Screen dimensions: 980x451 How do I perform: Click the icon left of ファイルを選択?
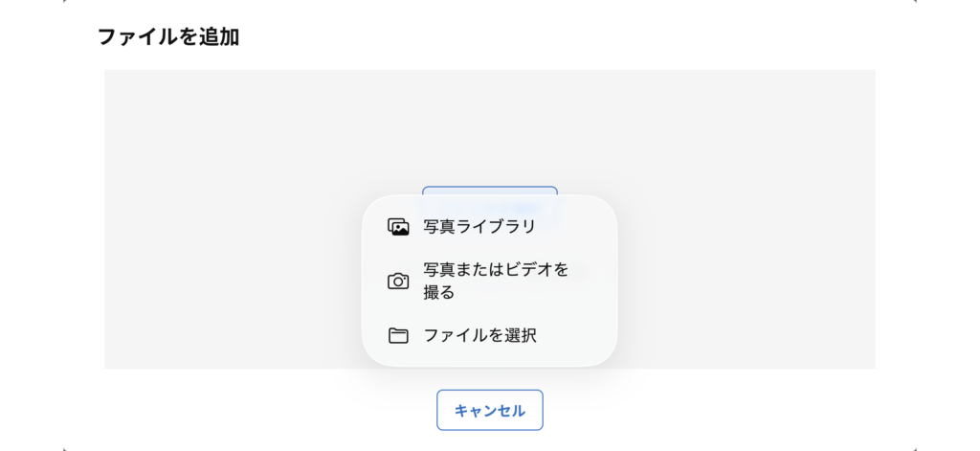tap(398, 335)
